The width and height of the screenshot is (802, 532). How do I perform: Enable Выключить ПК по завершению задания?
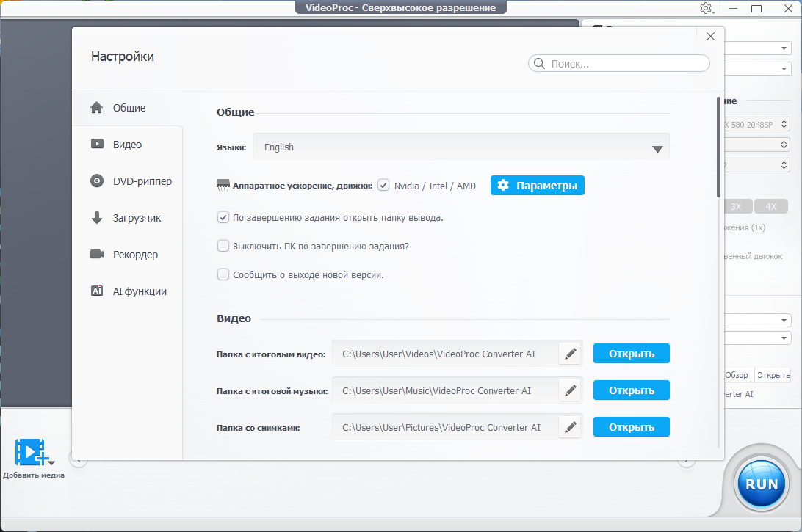(223, 246)
